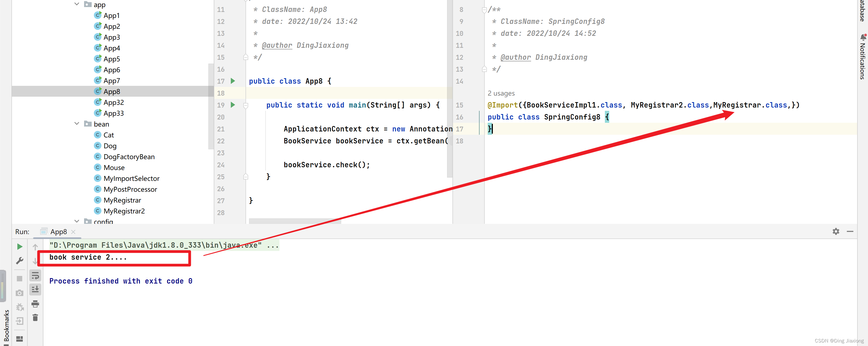Hide the Run panel with minimize dash

(850, 231)
